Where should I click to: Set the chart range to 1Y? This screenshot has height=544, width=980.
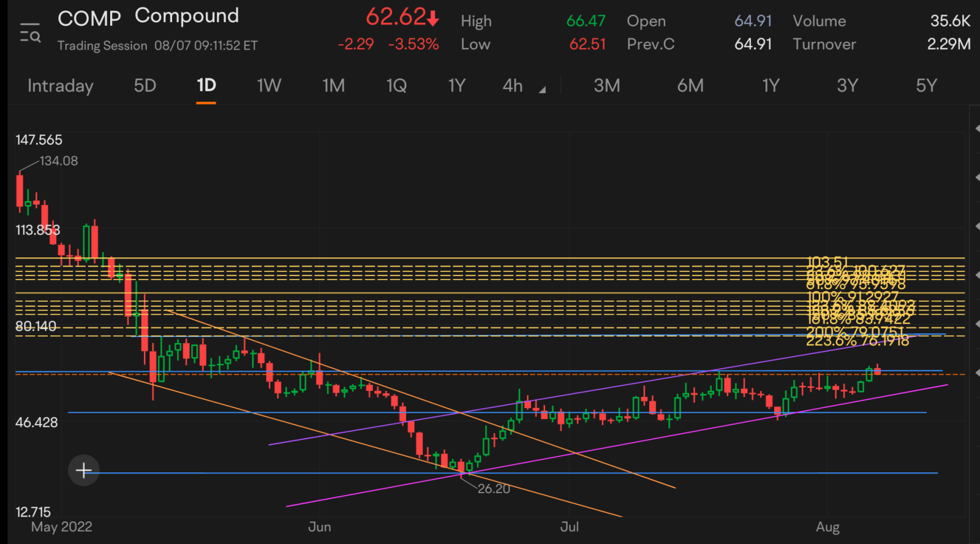[771, 86]
